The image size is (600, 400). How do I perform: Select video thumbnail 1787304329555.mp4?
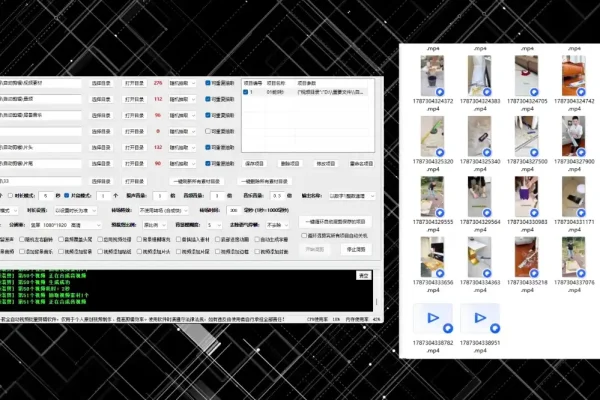coord(432,197)
